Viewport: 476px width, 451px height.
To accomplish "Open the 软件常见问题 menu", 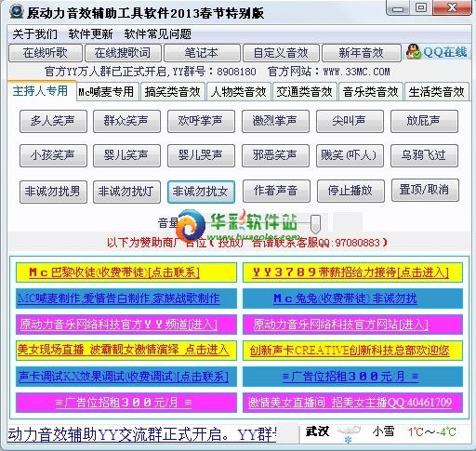I will 157,33.
